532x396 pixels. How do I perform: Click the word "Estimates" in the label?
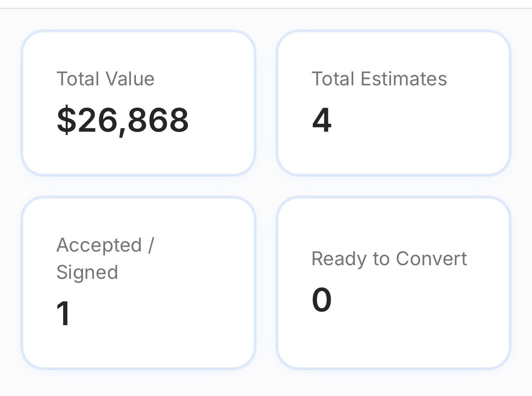pos(404,79)
